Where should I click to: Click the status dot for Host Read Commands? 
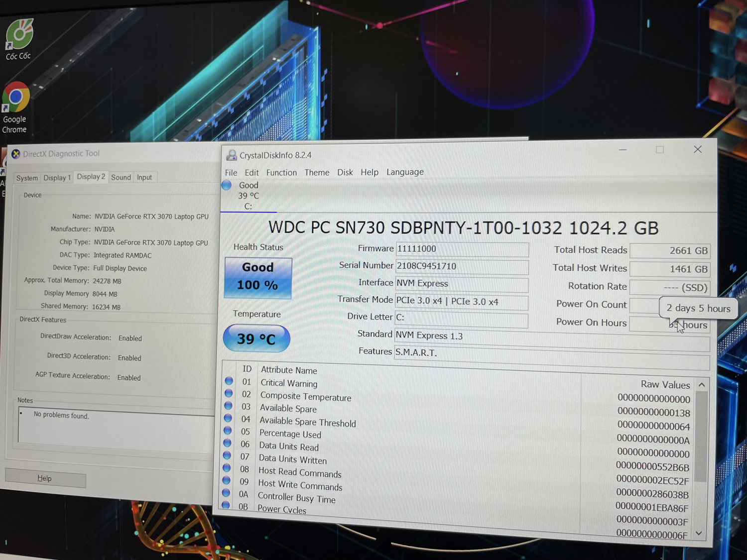coord(227,468)
